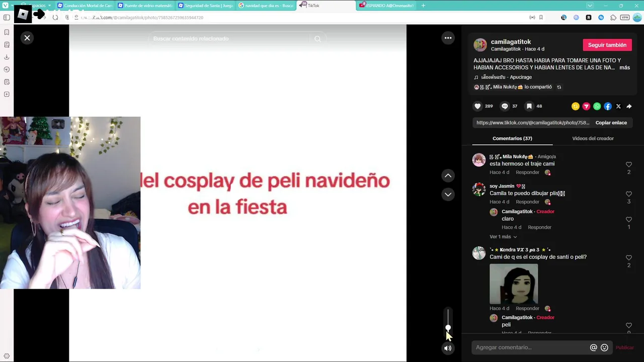Viewport: 644px width, 362px height.
Task: Open sidebar downloads icon
Action: tap(7, 57)
